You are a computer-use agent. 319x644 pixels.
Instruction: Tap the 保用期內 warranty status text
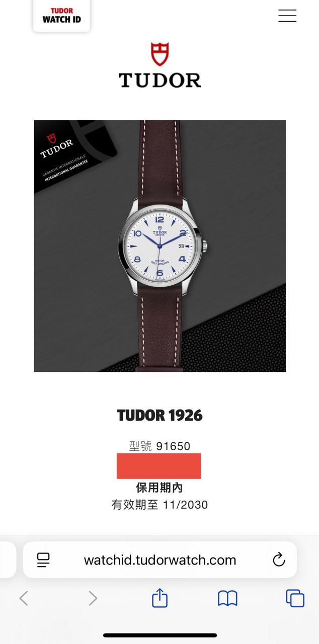(x=159, y=488)
